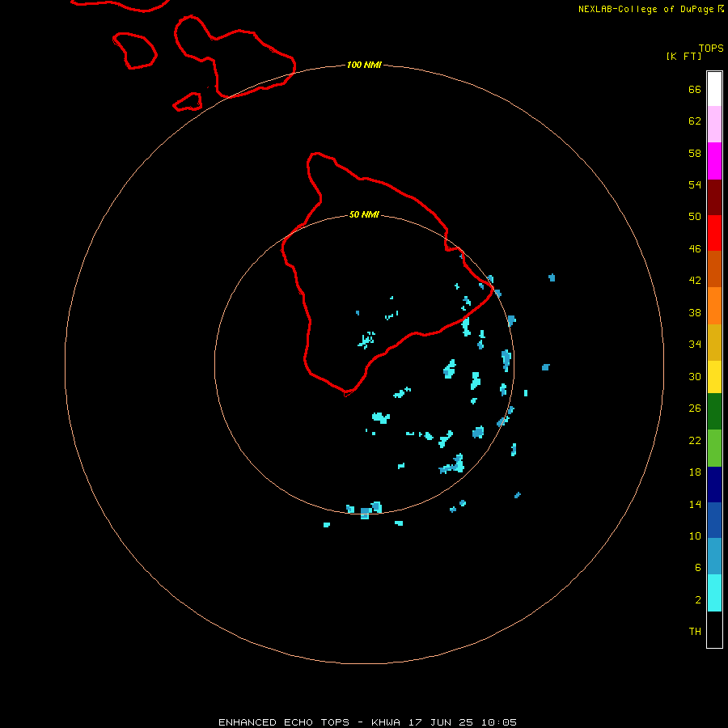Click the legend value 34

[695, 344]
